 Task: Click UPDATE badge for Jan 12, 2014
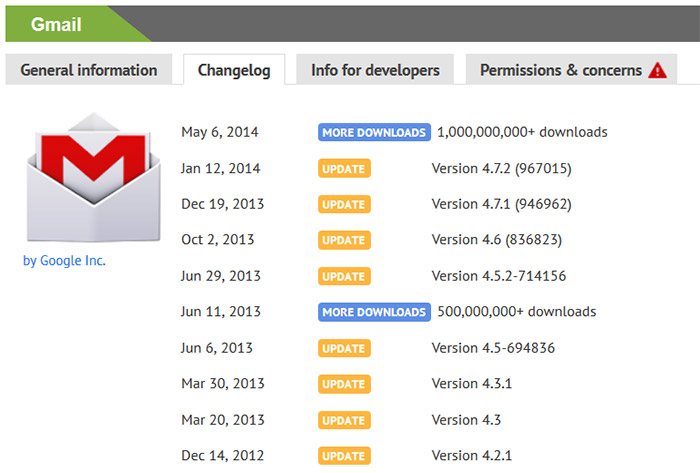344,168
